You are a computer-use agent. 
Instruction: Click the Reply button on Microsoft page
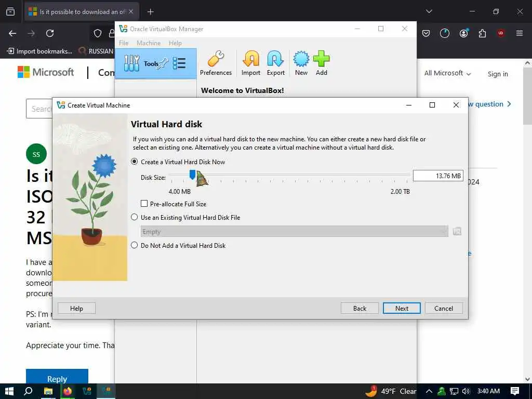(x=57, y=377)
